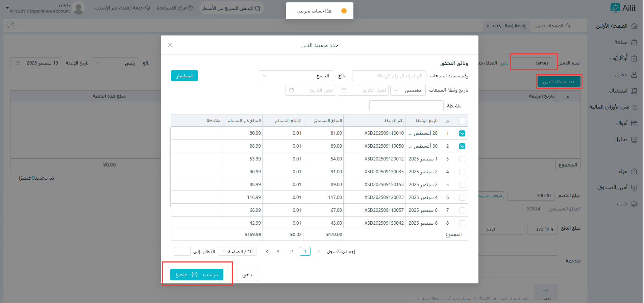This screenshot has width=644, height=303.
Task: Open the سلعة products sidebar icon
Action: click(x=634, y=42)
